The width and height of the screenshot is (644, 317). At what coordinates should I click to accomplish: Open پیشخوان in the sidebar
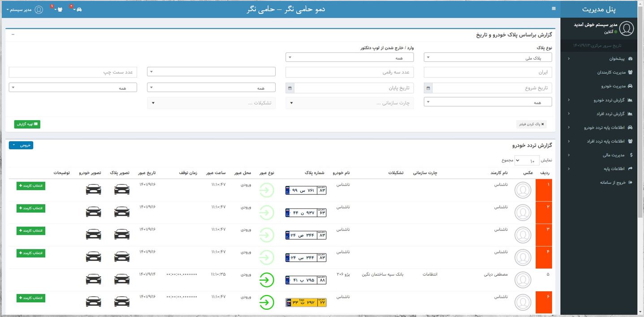(598, 59)
